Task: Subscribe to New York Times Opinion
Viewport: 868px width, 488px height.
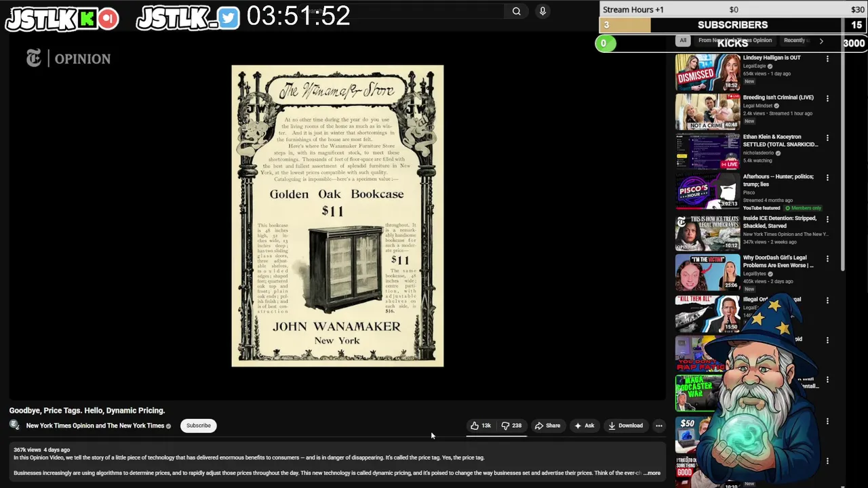Action: (199, 426)
